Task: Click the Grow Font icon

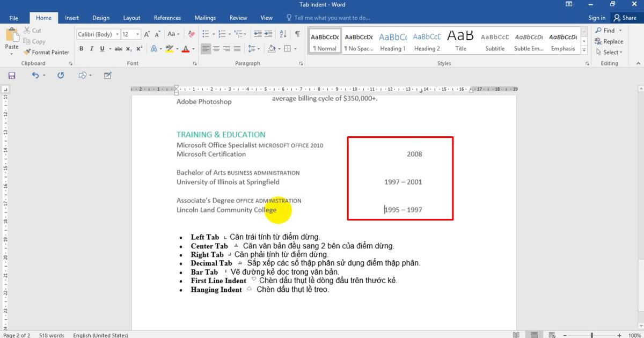Action: (x=148, y=34)
